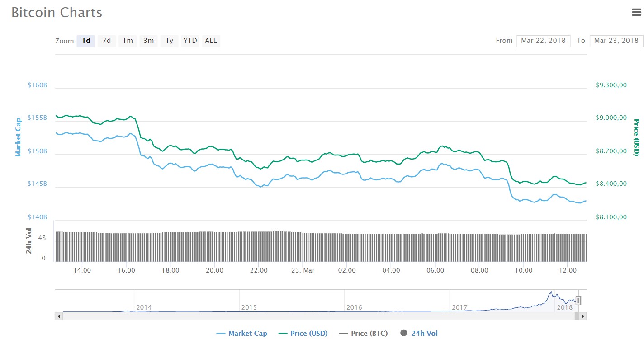Click the $140B market cap axis label
The image size is (644, 339).
[37, 217]
